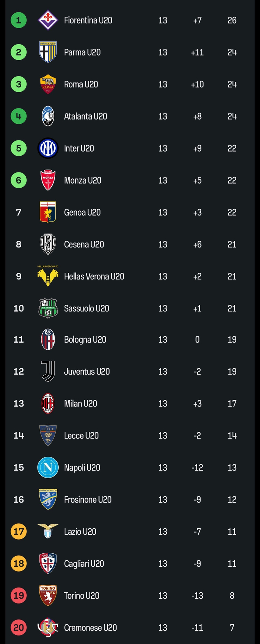Click the Fiorentina U20 club crest
Screen dimensions: 260x644
click(48, 20)
